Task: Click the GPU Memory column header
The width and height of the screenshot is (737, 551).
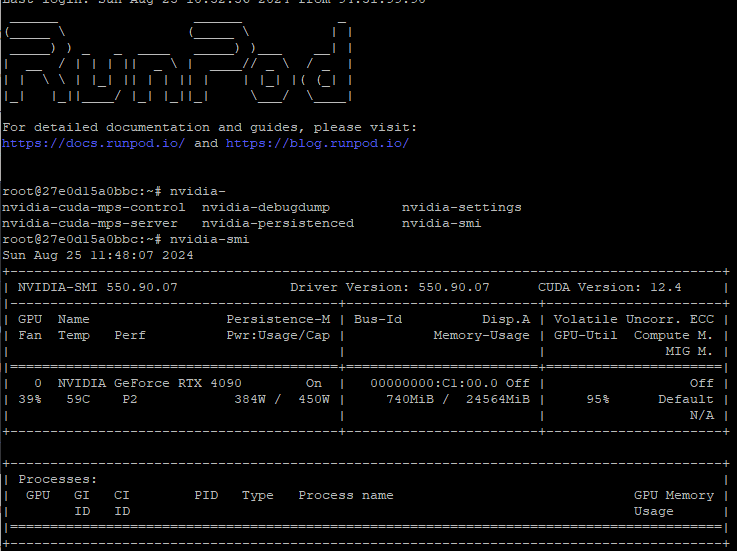Action: [x=674, y=495]
